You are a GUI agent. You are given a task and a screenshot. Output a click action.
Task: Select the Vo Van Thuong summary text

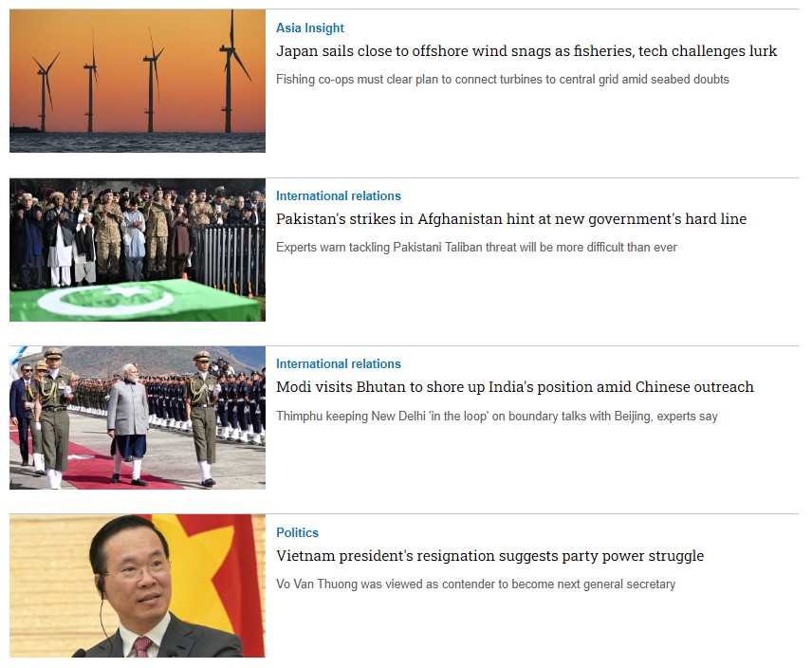[x=475, y=584]
